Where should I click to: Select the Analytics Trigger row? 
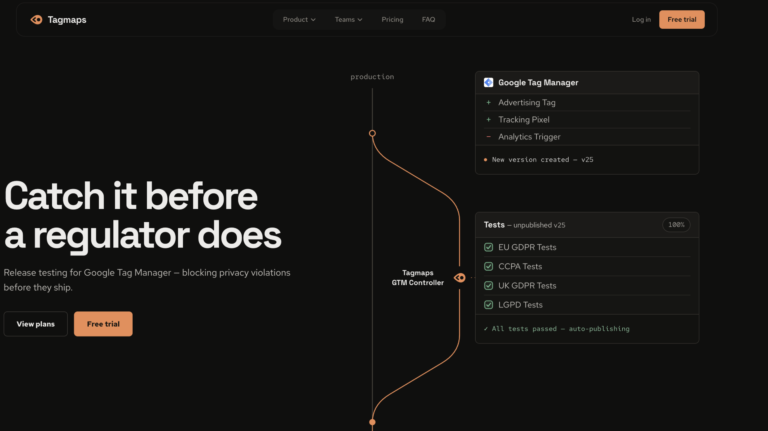[x=587, y=137]
